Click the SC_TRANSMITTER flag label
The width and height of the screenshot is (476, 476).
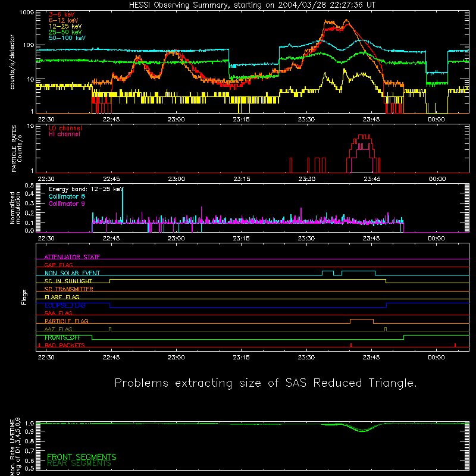tap(69, 289)
